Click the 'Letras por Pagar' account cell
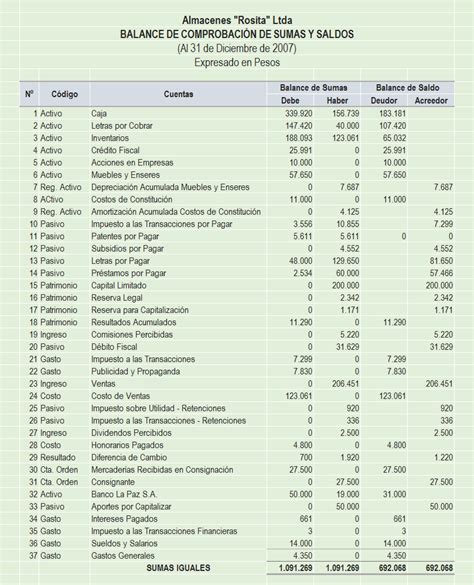The height and width of the screenshot is (585, 474). (x=120, y=261)
